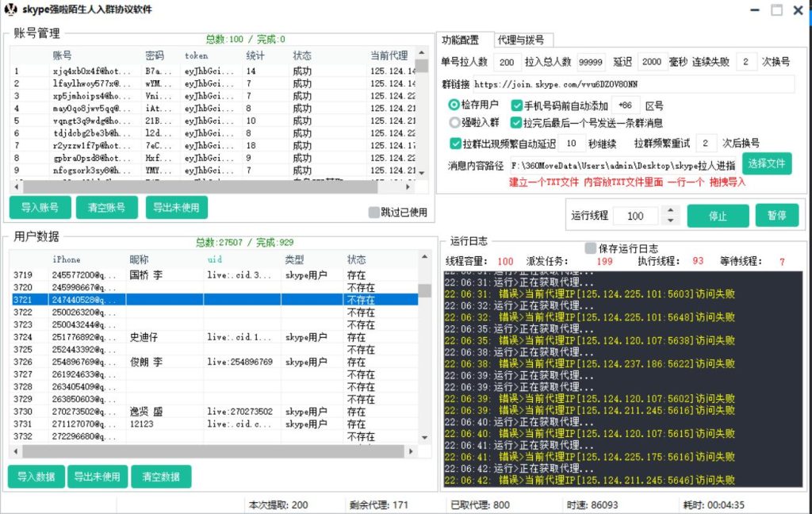Viewport: 812px width, 514px height.
Task: Toggle the 保存运行日志 checkbox
Action: [591, 248]
